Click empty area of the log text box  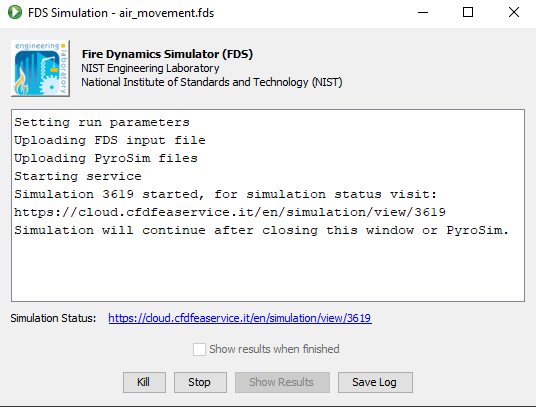[268, 268]
